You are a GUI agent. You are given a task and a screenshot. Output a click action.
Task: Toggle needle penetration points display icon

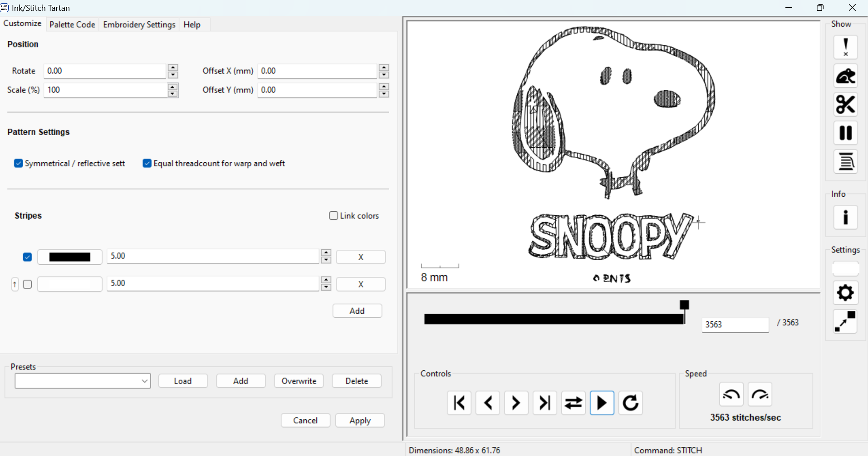845,47
